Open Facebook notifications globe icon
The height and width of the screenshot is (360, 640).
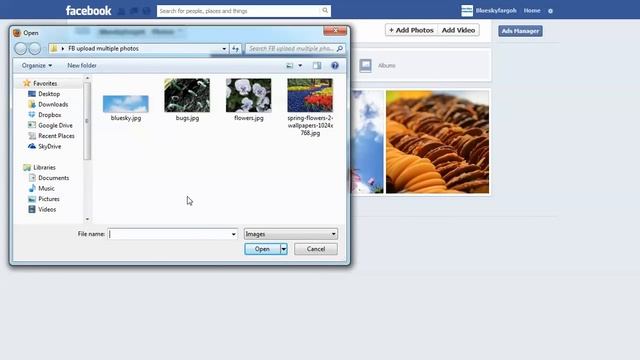pyautogui.click(x=147, y=11)
